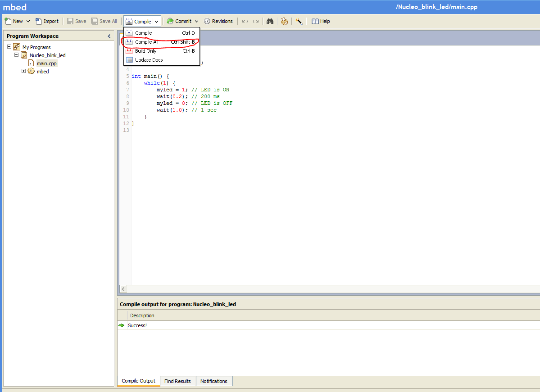Open the Commit dropdown arrow

coord(196,21)
